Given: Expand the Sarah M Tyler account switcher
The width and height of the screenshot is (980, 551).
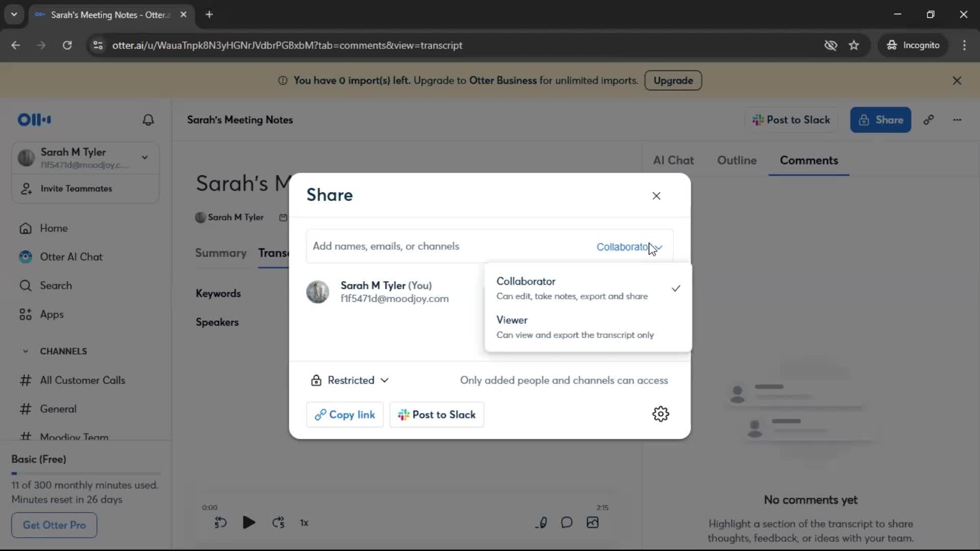Looking at the screenshot, I should point(85,158).
